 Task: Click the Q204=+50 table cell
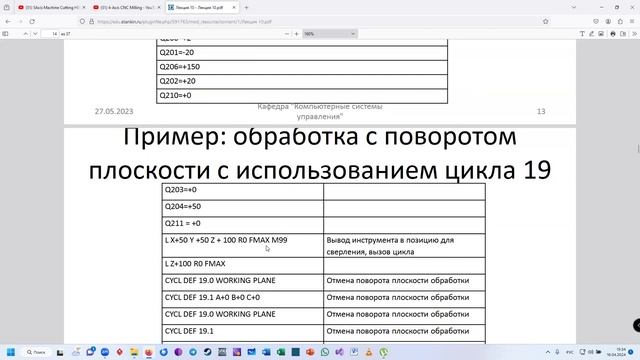coord(242,208)
